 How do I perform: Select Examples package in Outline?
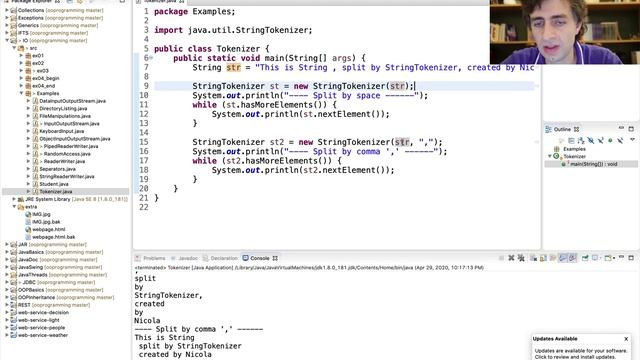tap(574, 149)
